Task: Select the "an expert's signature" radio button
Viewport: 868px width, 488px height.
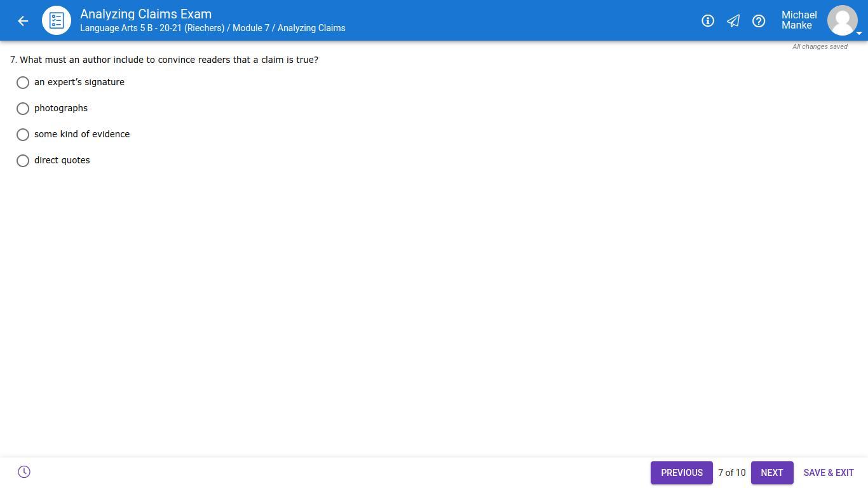Action: [x=23, y=83]
